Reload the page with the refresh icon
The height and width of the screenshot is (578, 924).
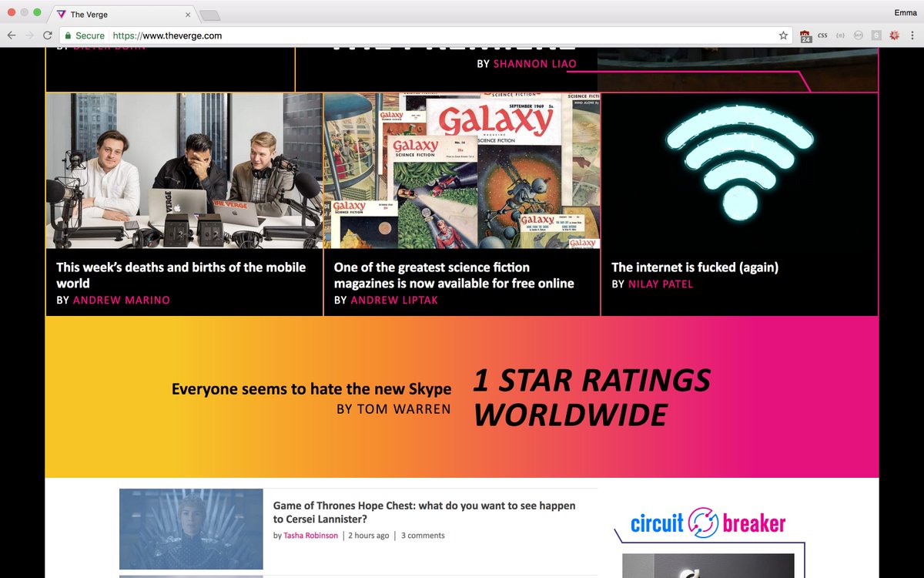coord(48,35)
